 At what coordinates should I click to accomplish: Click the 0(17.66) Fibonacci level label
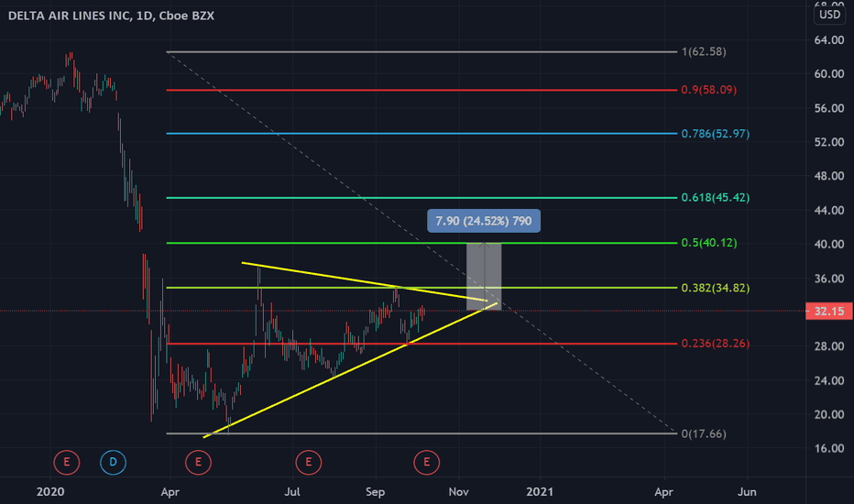click(x=704, y=433)
